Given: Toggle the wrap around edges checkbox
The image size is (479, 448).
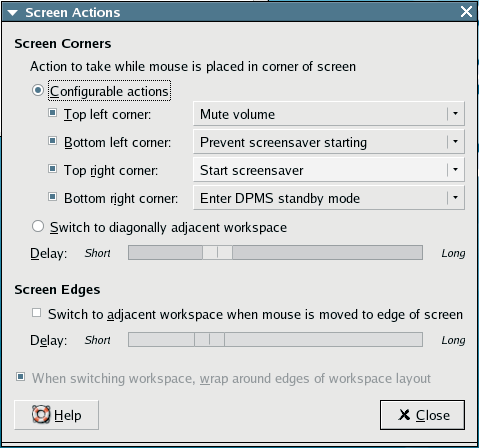Looking at the screenshot, I should (x=20, y=377).
